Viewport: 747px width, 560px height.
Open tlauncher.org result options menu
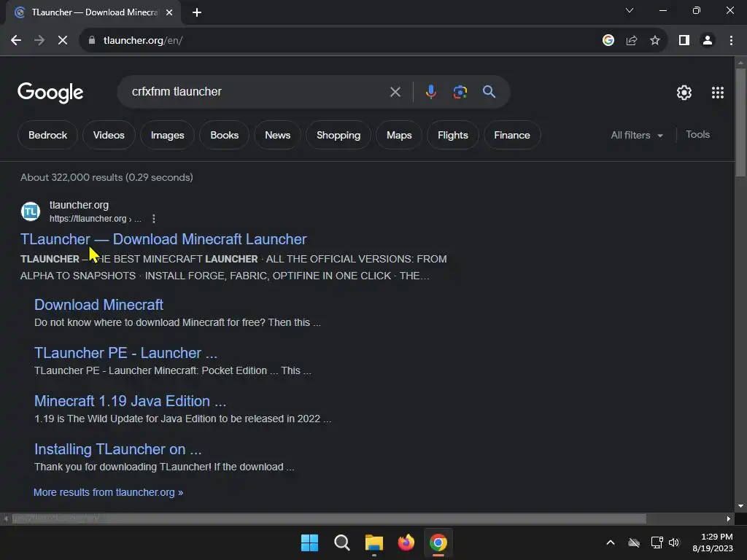pos(153,219)
